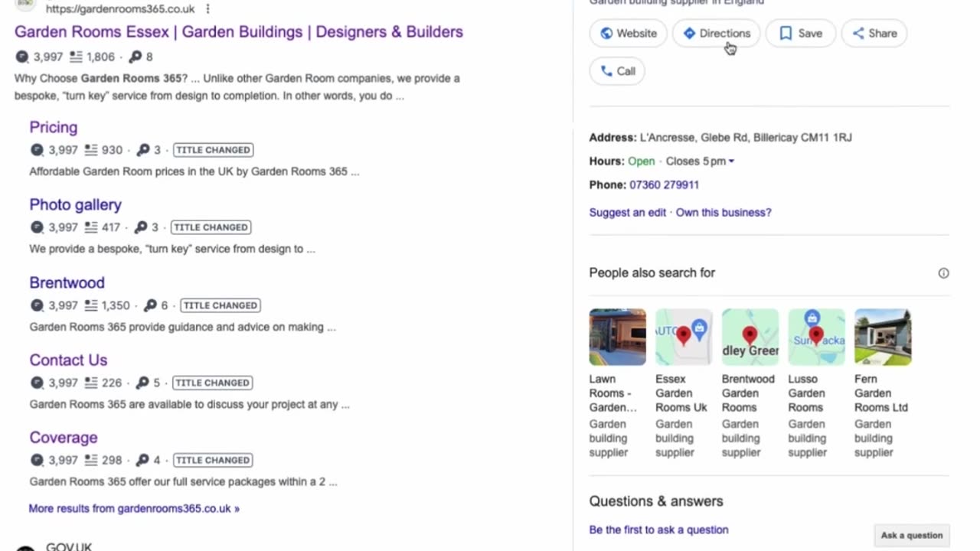Image resolution: width=980 pixels, height=551 pixels.
Task: Click the Website button globe icon
Action: (x=606, y=33)
